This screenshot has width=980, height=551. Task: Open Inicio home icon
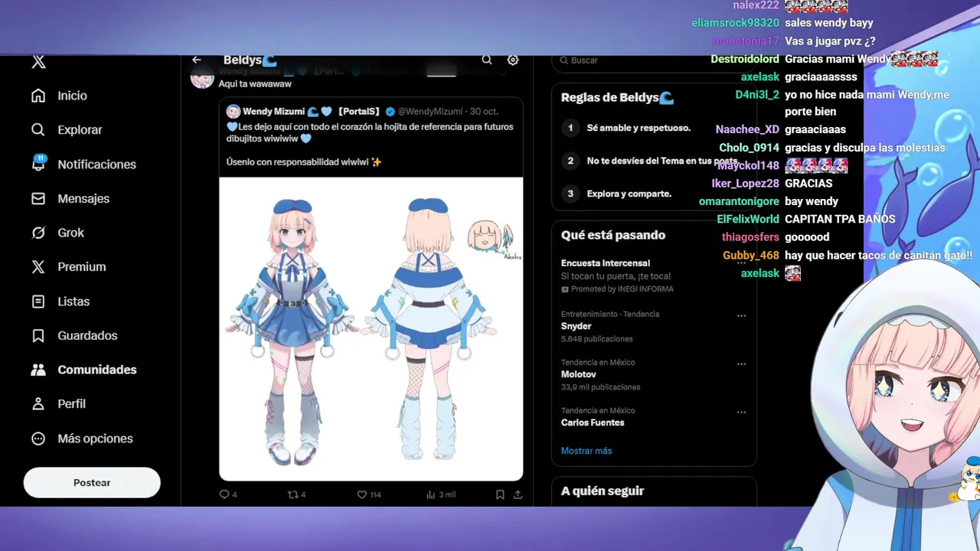(38, 96)
